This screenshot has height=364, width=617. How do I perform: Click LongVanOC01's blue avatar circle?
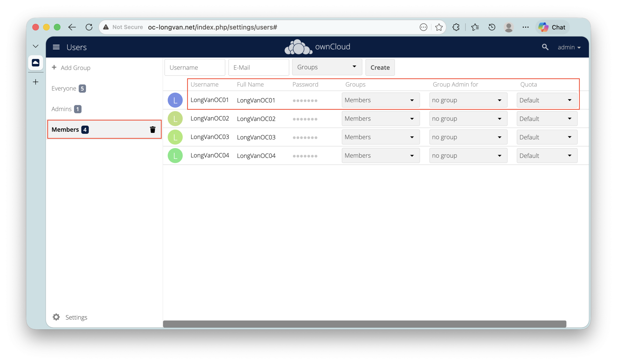point(175,100)
